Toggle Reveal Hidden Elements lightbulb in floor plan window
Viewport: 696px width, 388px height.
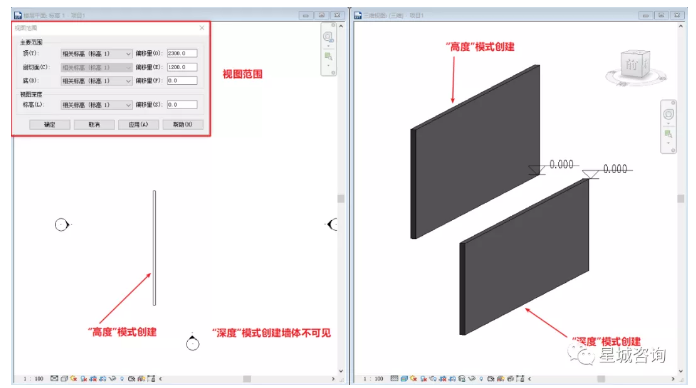122,379
